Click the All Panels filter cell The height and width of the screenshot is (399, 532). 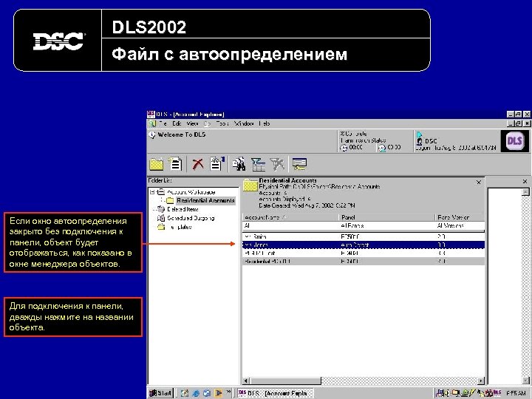(386, 225)
